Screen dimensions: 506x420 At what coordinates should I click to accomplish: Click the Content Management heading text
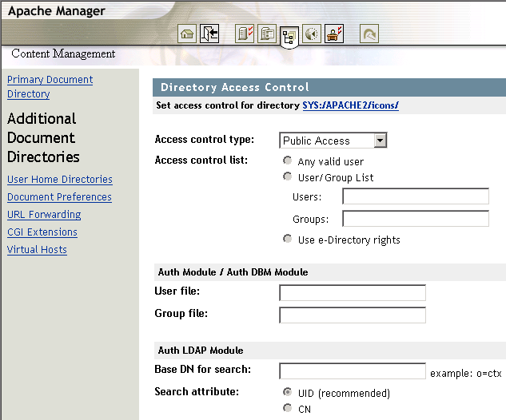[63, 53]
